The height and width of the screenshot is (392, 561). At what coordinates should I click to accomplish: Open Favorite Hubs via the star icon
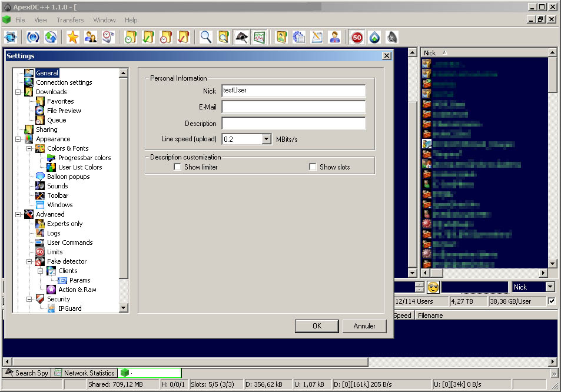(x=72, y=37)
